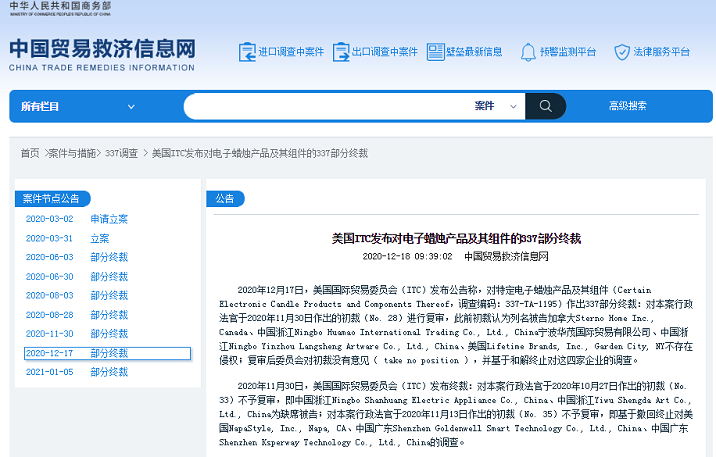The width and height of the screenshot is (716, 457).
Task: Click the trade barrier news icon
Action: (x=435, y=52)
